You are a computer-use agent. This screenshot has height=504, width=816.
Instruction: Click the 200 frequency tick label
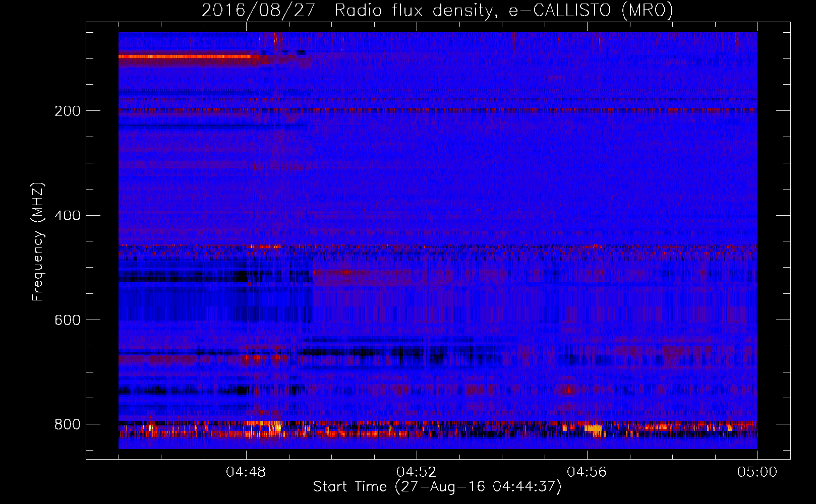[68, 111]
